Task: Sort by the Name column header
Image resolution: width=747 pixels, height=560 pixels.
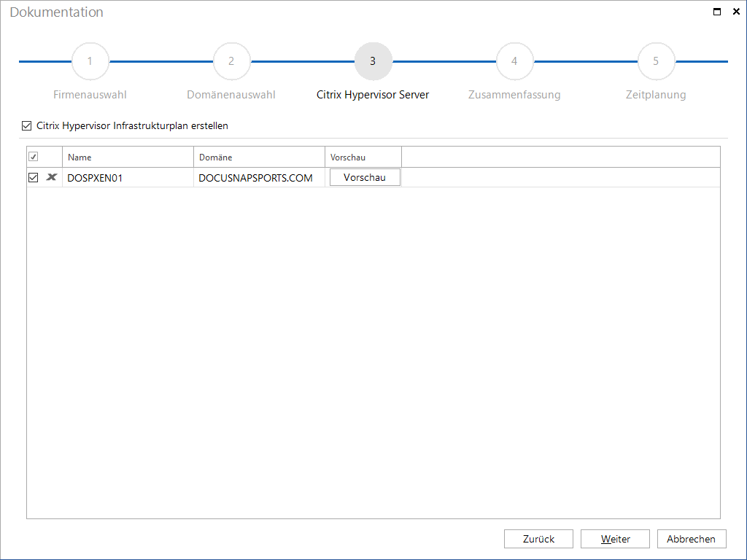Action: point(128,157)
